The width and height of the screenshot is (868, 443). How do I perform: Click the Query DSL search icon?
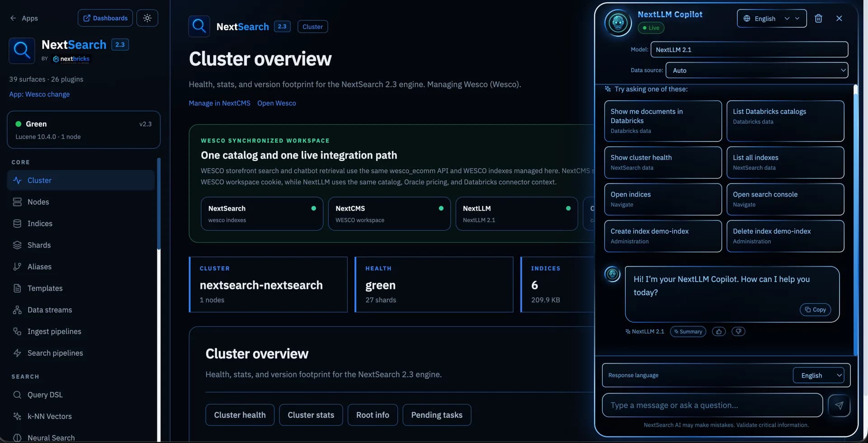coord(17,395)
